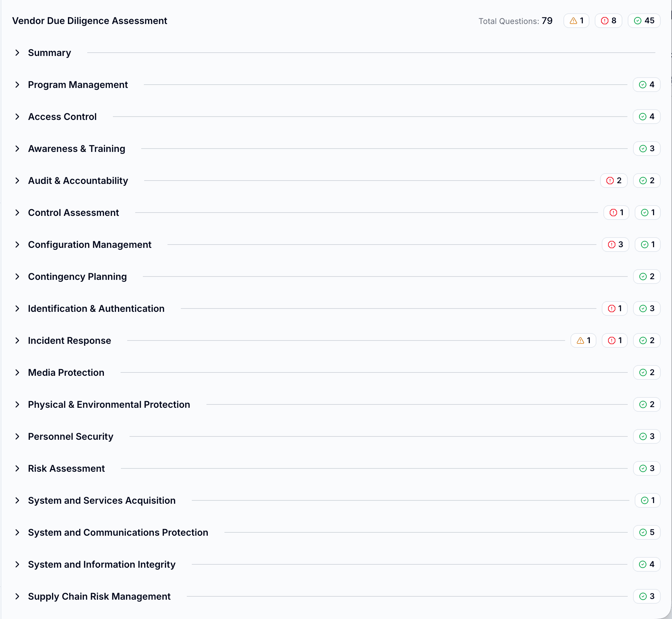Screen dimensions: 672x619
Task: Click the green check badge showing 45
Action: (x=644, y=21)
